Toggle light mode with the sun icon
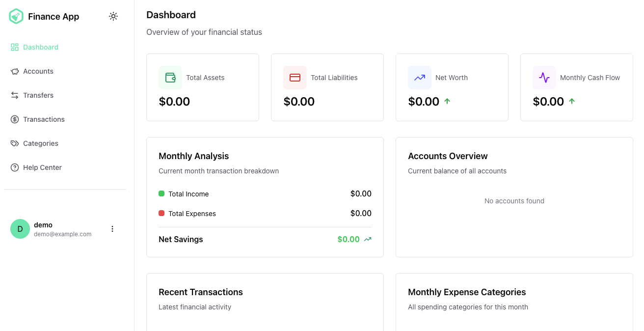 click(113, 16)
